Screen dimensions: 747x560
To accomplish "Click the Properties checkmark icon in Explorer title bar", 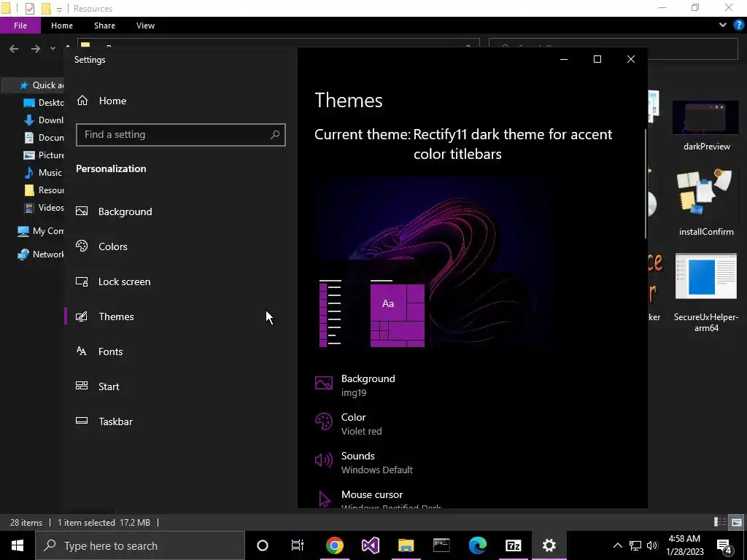I will (29, 9).
